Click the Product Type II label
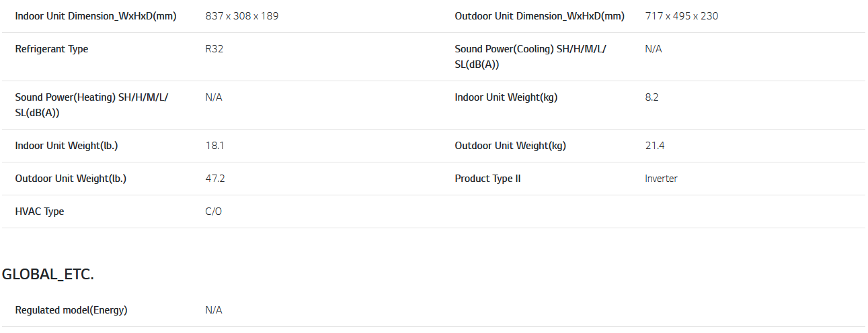The width and height of the screenshot is (868, 333). pyautogui.click(x=487, y=179)
